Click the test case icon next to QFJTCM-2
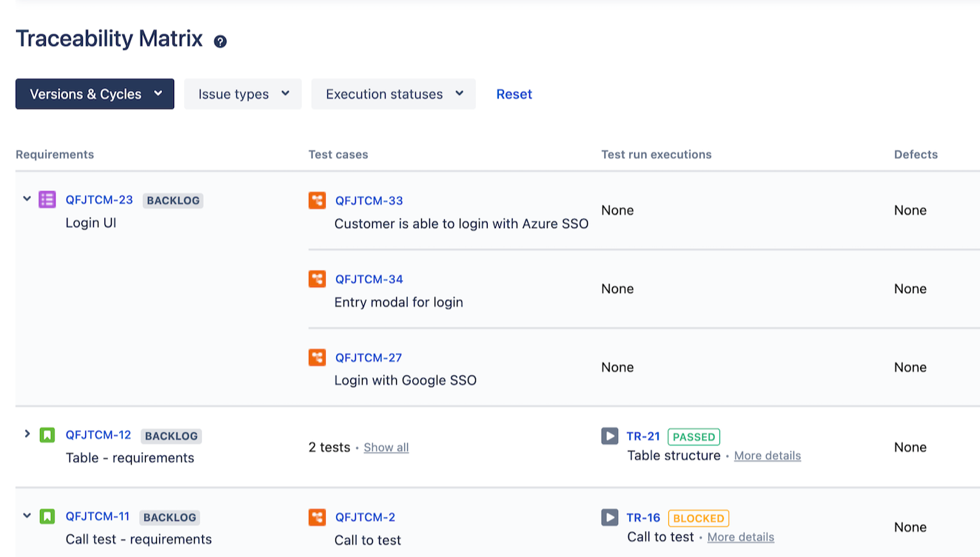 [317, 517]
